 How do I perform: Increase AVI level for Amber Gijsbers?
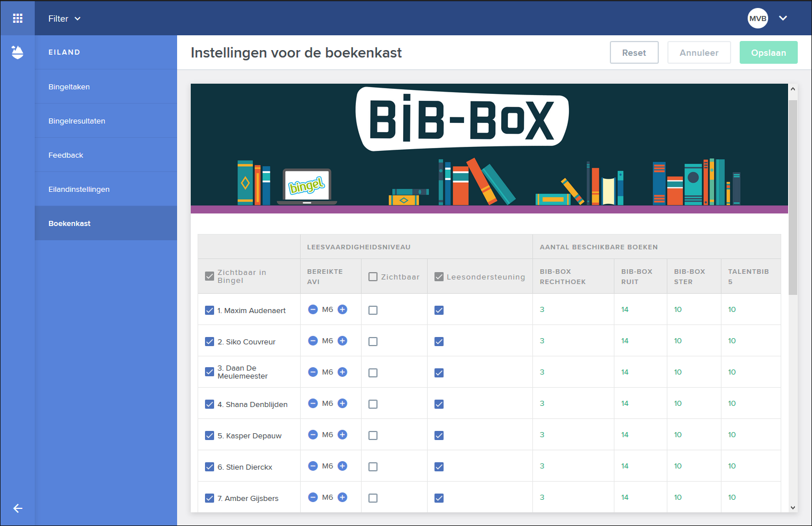coord(342,498)
